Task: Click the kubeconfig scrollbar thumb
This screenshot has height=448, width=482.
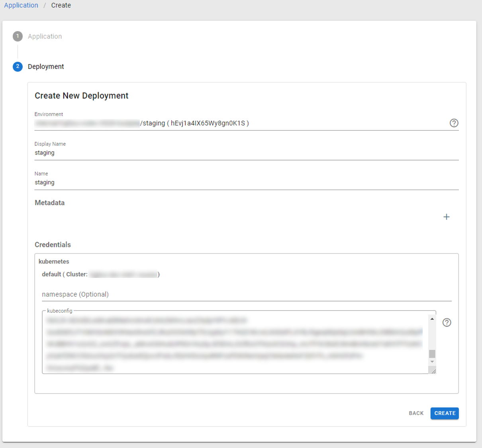Action: click(x=432, y=354)
